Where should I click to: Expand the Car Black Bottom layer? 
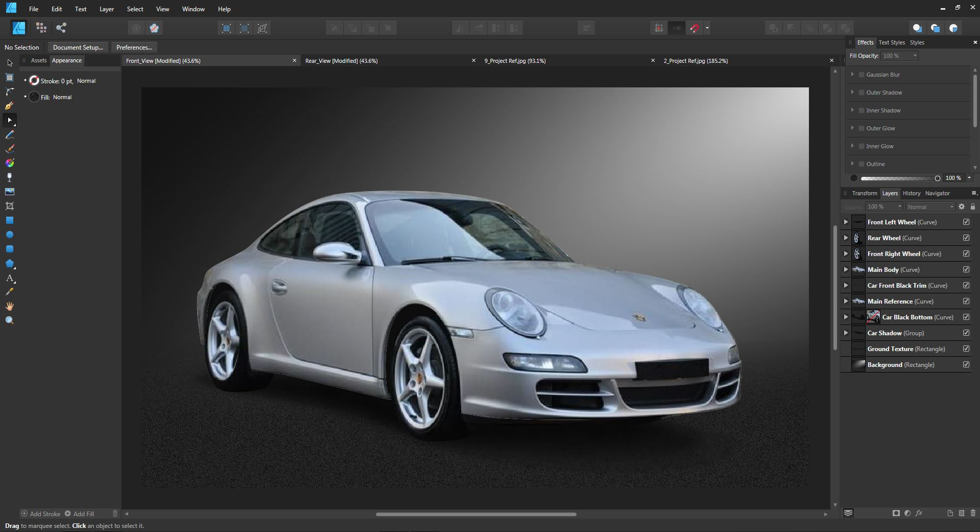(846, 317)
